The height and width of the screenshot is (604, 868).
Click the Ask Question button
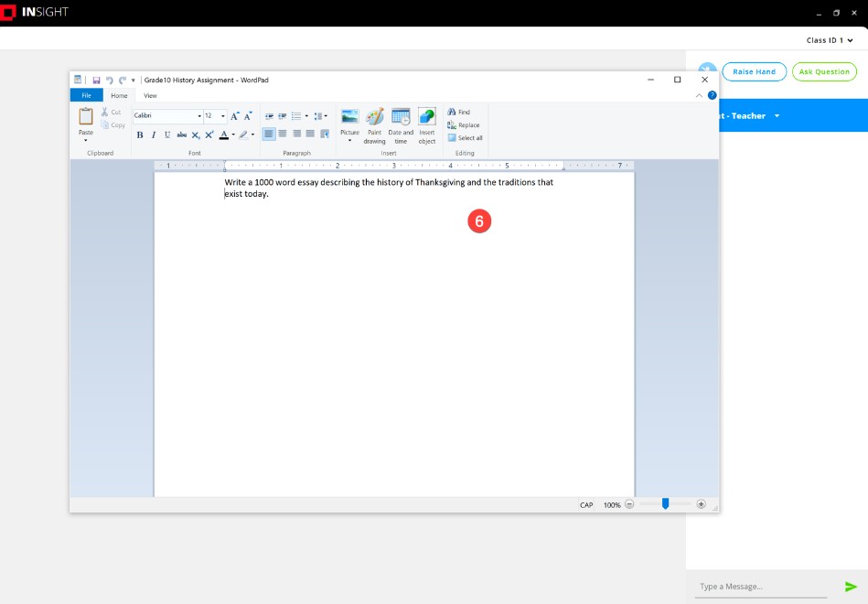click(824, 71)
